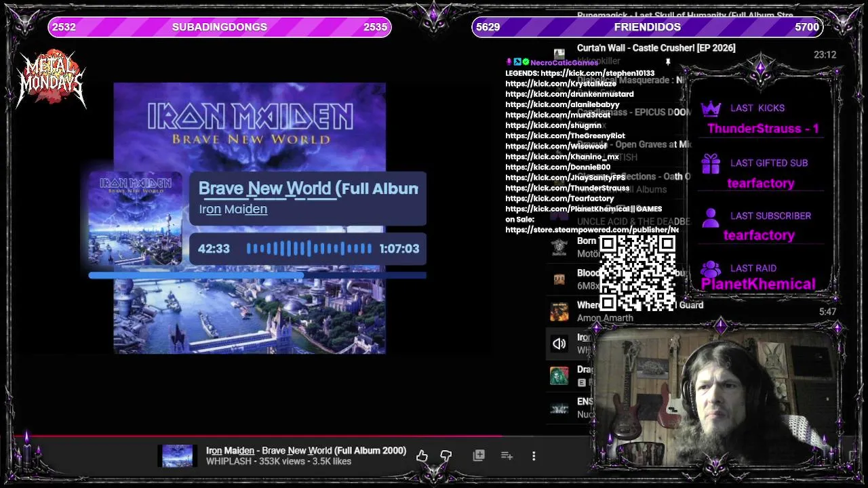Click the Metal Mondays logo
The image size is (868, 488).
[51, 78]
